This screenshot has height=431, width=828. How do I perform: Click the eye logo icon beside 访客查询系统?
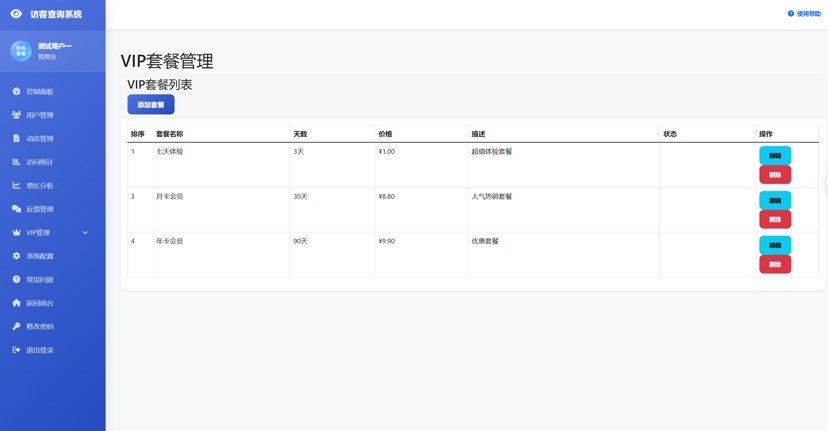tap(16, 14)
